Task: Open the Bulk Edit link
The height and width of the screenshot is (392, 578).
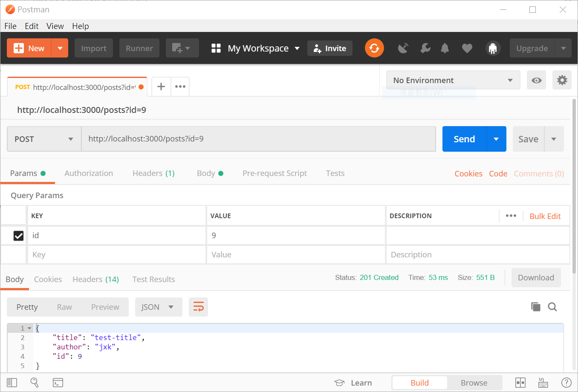Action: tap(545, 216)
